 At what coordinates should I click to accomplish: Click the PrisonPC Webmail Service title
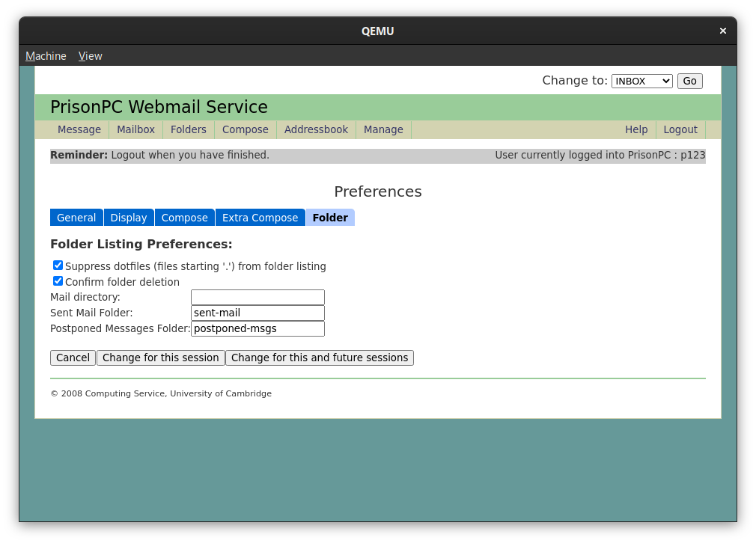click(159, 107)
